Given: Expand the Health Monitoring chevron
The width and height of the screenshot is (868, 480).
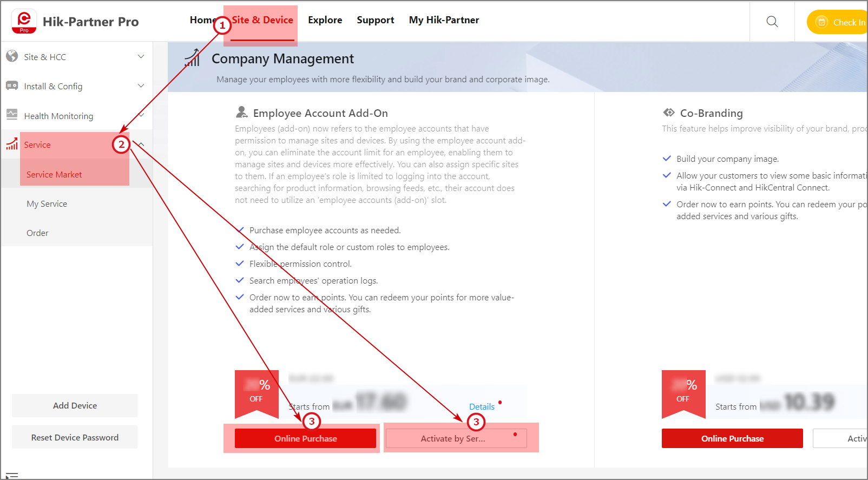Looking at the screenshot, I should (x=141, y=115).
